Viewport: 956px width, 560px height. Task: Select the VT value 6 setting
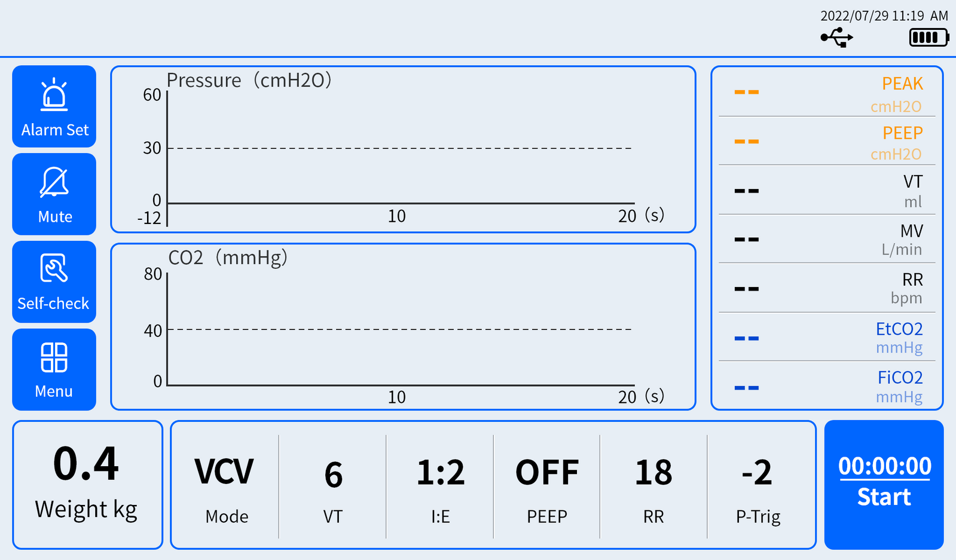[333, 487]
